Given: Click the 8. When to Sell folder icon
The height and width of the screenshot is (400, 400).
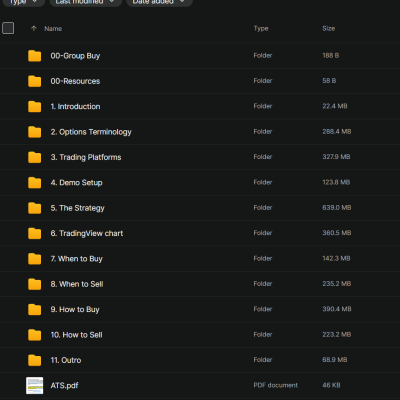Looking at the screenshot, I should [35, 284].
